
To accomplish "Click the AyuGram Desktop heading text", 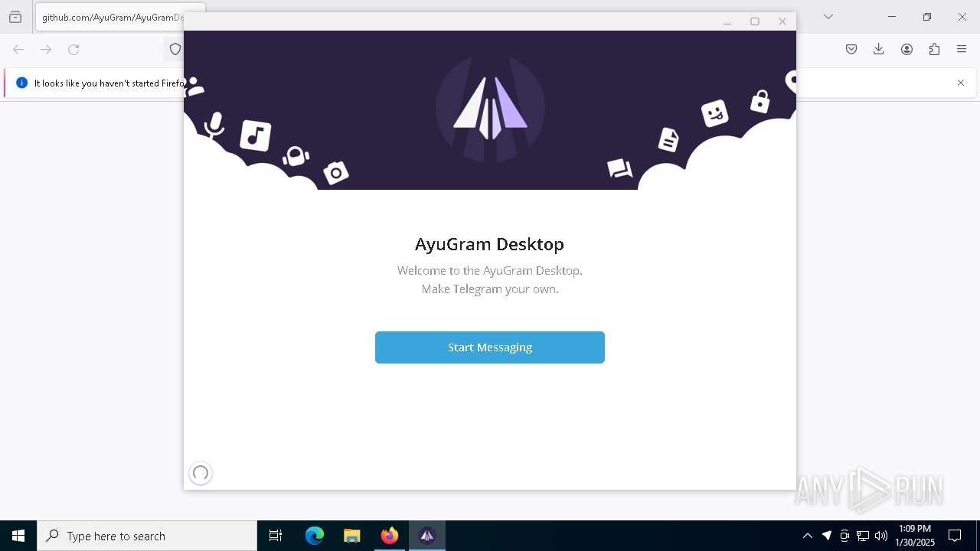I will click(x=490, y=244).
